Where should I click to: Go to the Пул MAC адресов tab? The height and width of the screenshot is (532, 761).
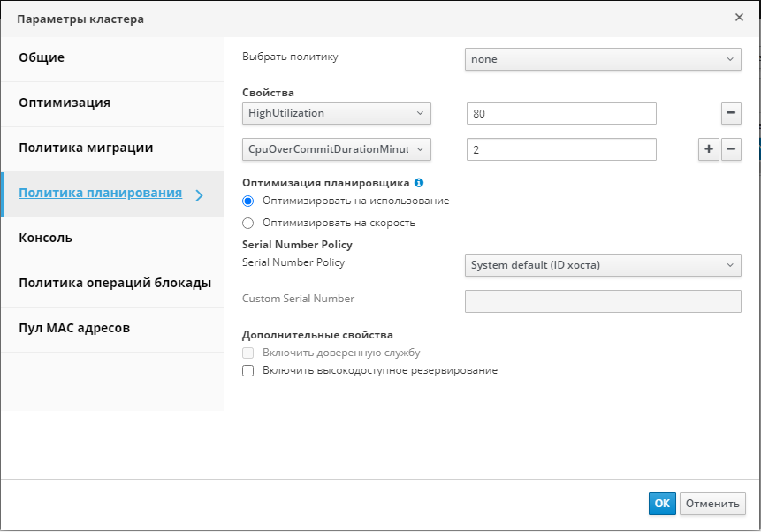pyautogui.click(x=74, y=328)
